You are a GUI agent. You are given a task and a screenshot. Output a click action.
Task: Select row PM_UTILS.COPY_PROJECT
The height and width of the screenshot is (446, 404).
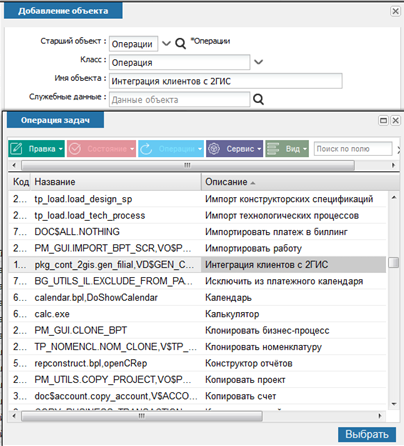point(197,380)
